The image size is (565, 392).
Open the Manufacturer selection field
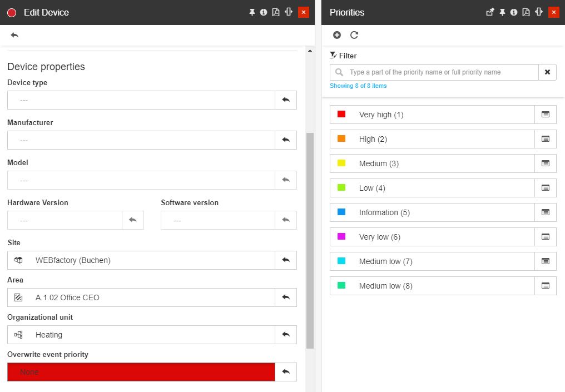click(x=141, y=140)
